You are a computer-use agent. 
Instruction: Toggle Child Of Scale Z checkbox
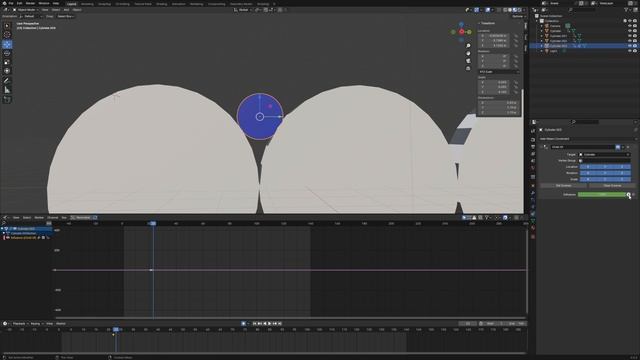(622, 179)
